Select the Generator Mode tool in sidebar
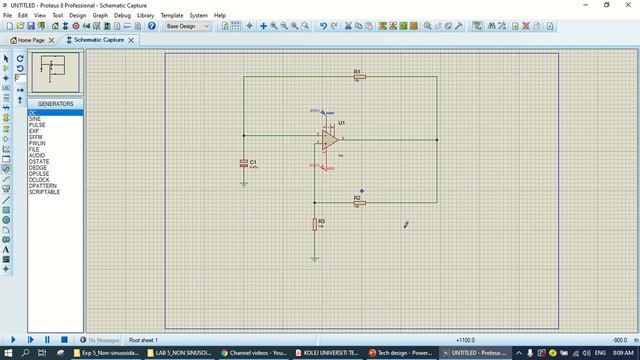 (x=6, y=169)
